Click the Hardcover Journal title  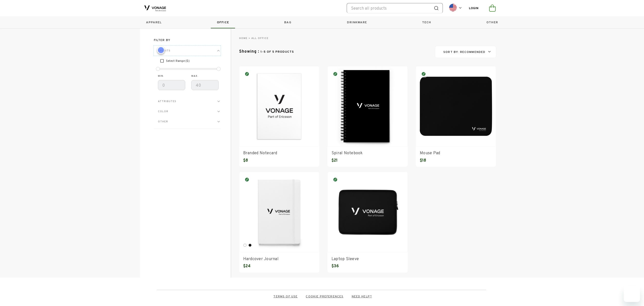click(x=261, y=259)
